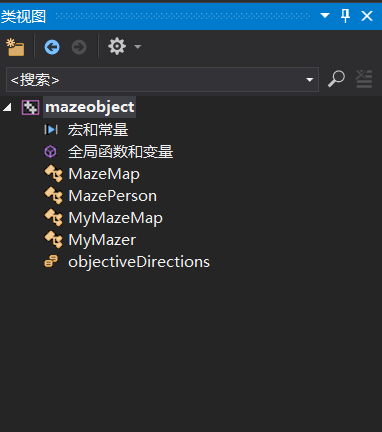Image resolution: width=382 pixels, height=432 pixels.
Task: Collapse the mazeobject project node
Action: (7, 107)
